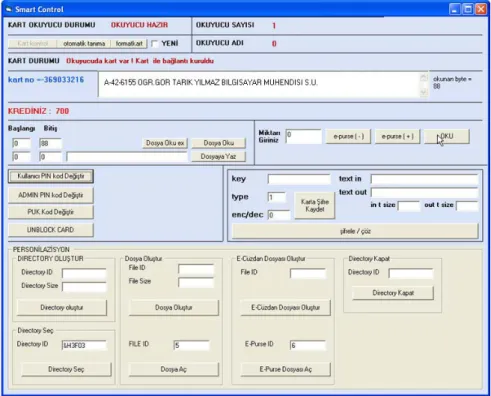Viewport: 491px width, 396px height.
Task: Click the okunan byte = 88 text
Action: coord(452,83)
